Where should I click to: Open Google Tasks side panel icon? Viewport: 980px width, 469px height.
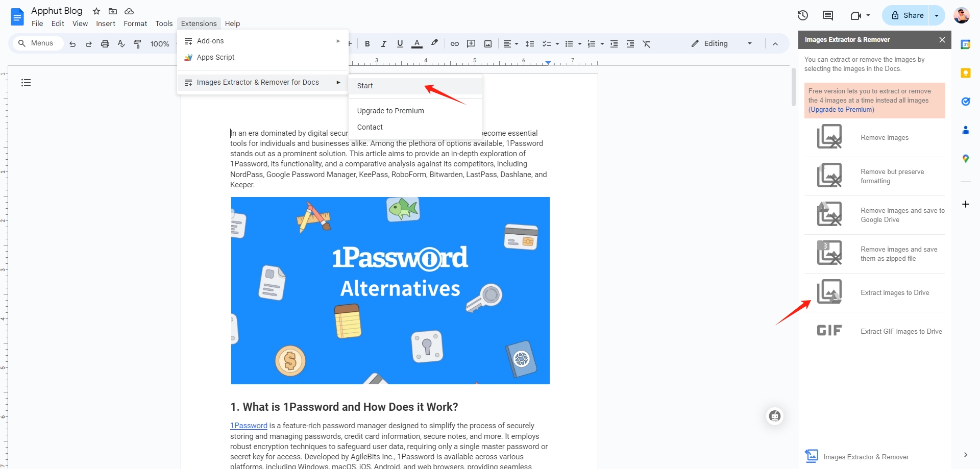tap(966, 102)
